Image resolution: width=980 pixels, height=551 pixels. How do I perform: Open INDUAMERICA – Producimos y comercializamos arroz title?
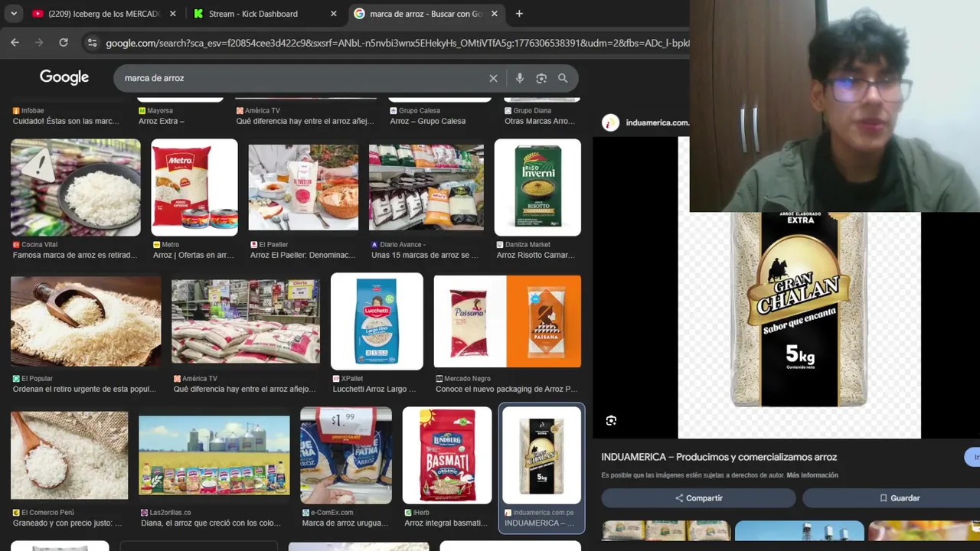click(x=719, y=457)
